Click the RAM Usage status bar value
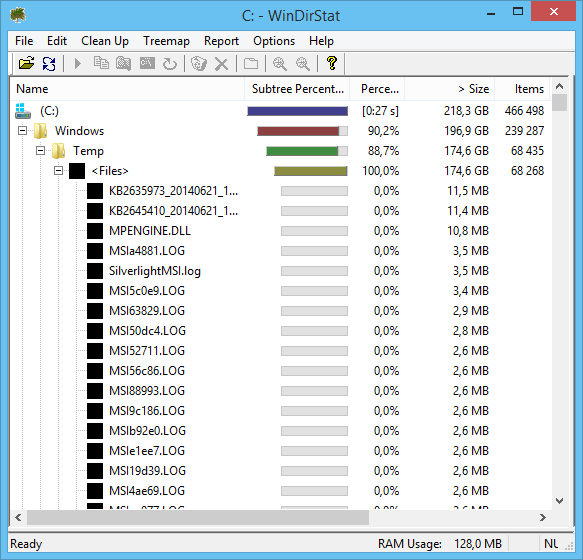Screen dimensions: 583x560 pos(477,544)
